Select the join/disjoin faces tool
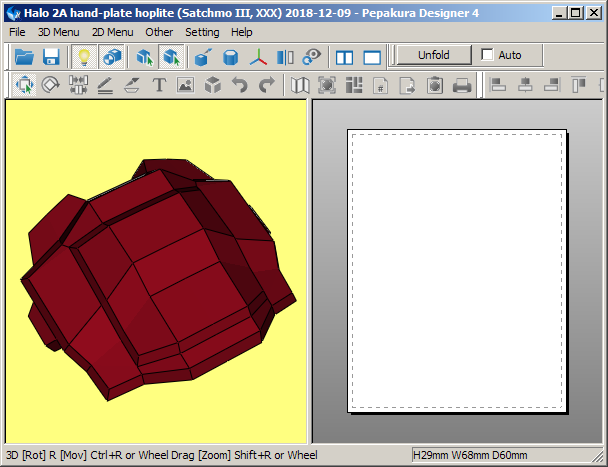The width and height of the screenshot is (608, 467). click(78, 85)
